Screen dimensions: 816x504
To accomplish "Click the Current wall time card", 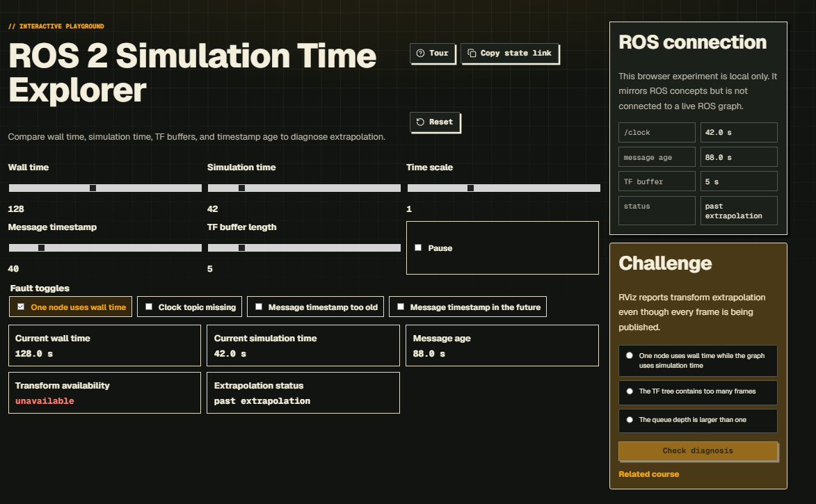I will [104, 346].
